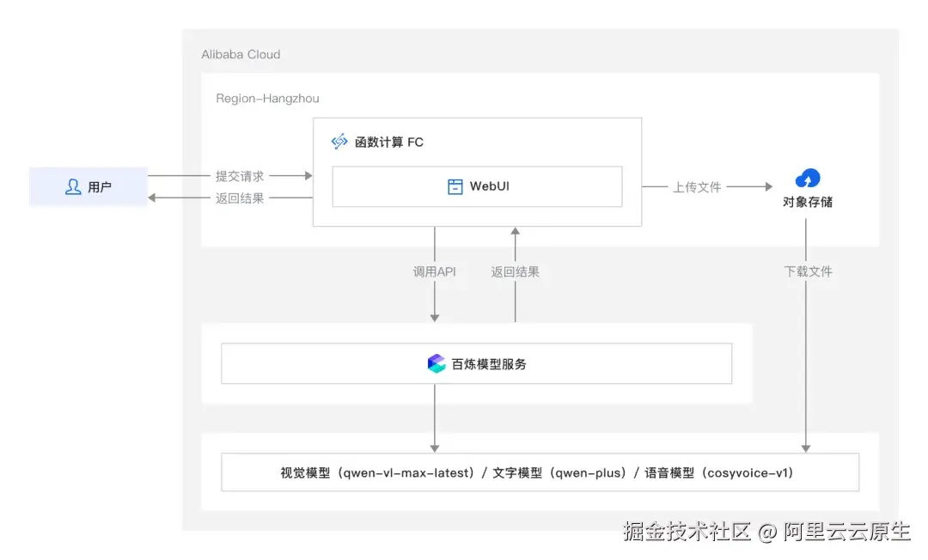This screenshot has width=928, height=560.
Task: Click the 提交请求 arrow label
Action: (240, 176)
